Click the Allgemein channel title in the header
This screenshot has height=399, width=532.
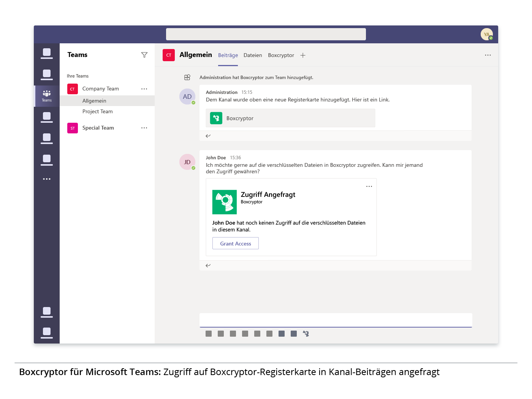[196, 55]
